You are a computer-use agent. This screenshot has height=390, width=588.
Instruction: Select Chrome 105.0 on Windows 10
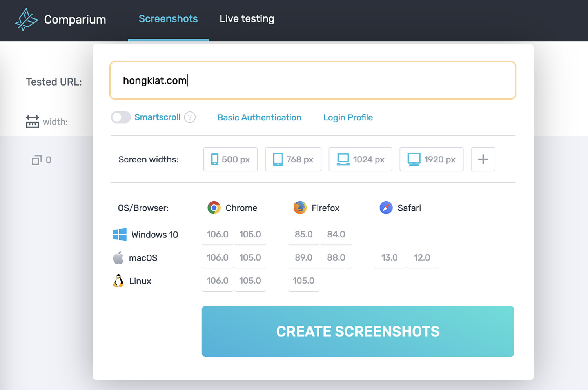(x=250, y=235)
